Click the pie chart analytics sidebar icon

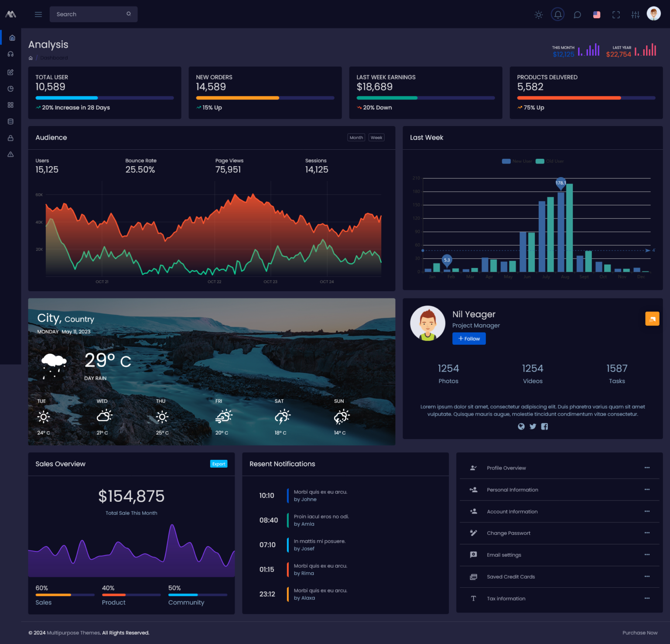coord(10,88)
